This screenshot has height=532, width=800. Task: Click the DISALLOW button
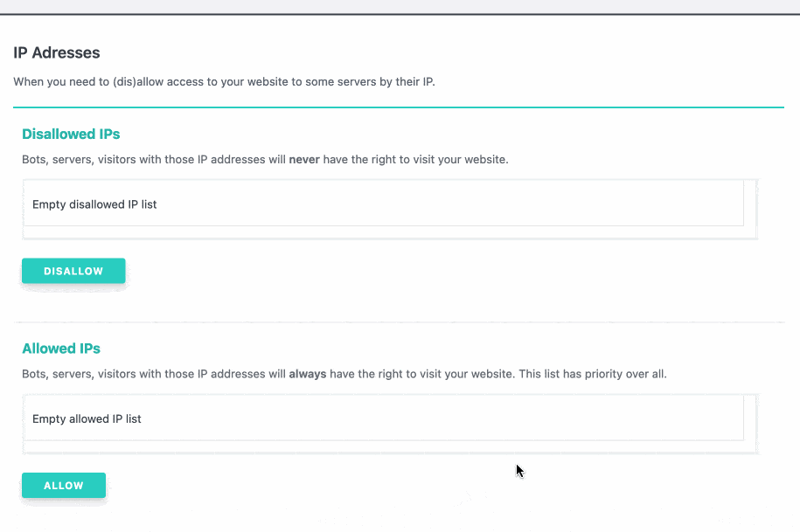(73, 271)
